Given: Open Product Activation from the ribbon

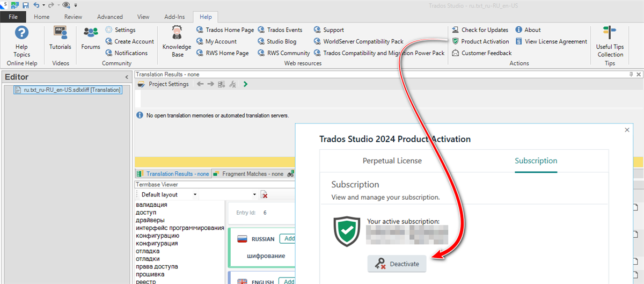Looking at the screenshot, I should point(480,41).
